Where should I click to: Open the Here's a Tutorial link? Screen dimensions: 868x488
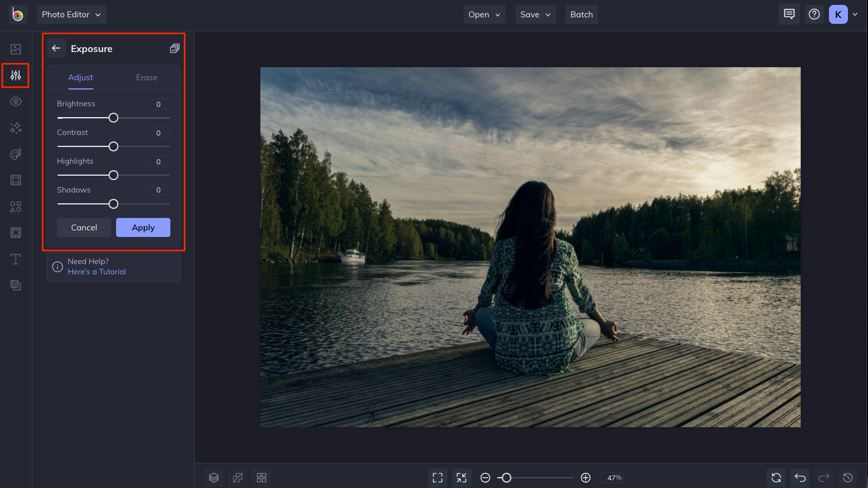coord(97,272)
